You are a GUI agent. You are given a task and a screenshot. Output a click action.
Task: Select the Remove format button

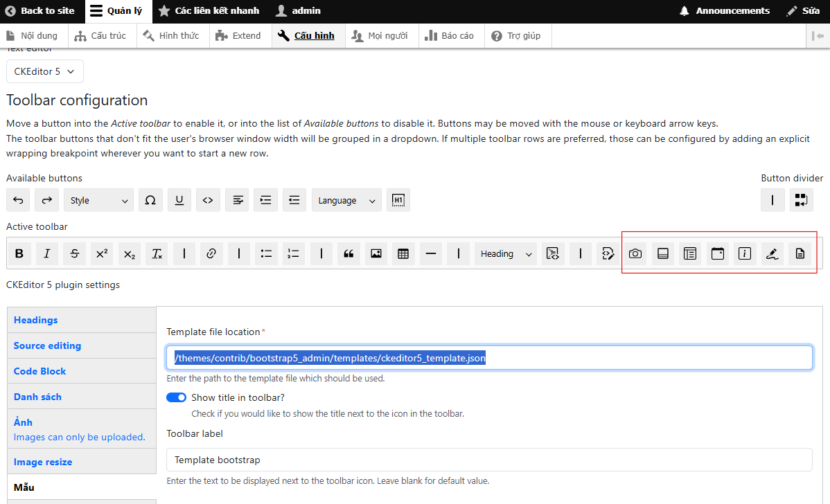click(x=157, y=254)
